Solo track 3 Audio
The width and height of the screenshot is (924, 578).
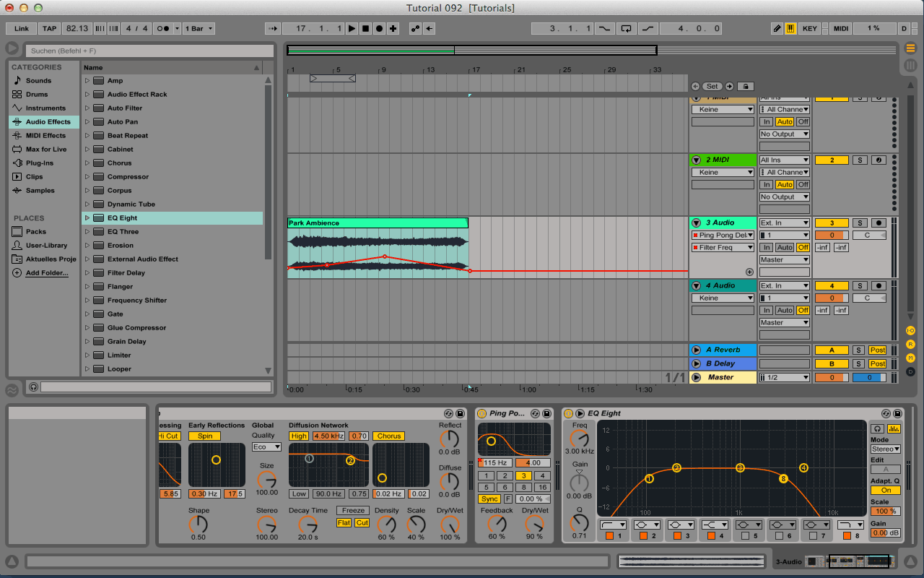coord(859,223)
